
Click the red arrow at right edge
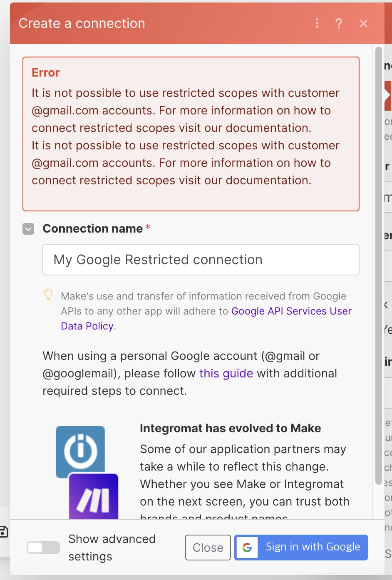[388, 95]
